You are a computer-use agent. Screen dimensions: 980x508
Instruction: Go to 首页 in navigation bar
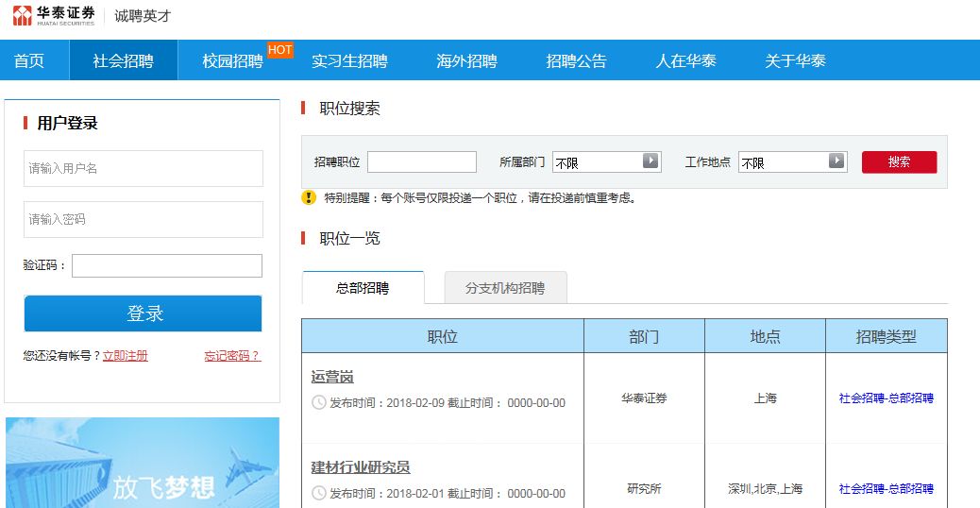pos(29,60)
